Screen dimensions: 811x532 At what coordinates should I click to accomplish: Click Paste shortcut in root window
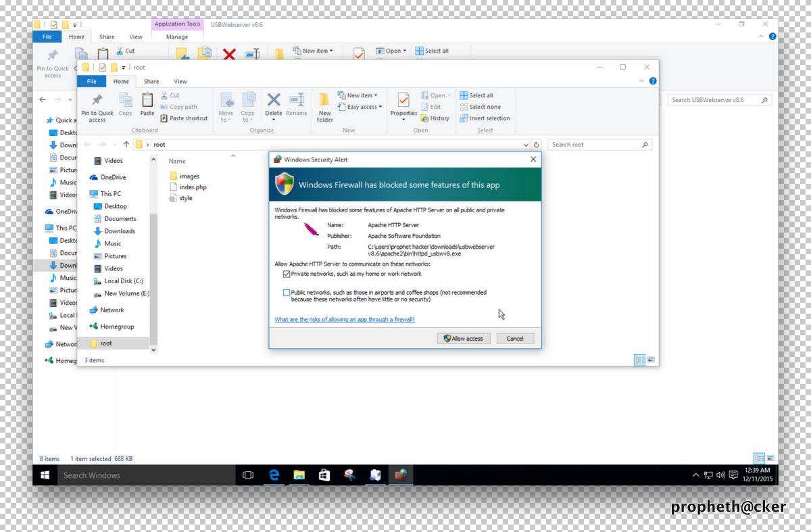point(184,118)
